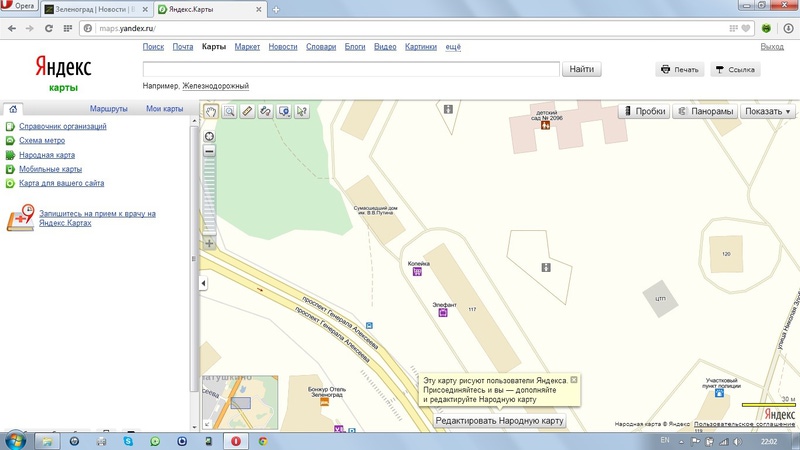
Task: Switch to the Маршруты tab
Action: 108,108
